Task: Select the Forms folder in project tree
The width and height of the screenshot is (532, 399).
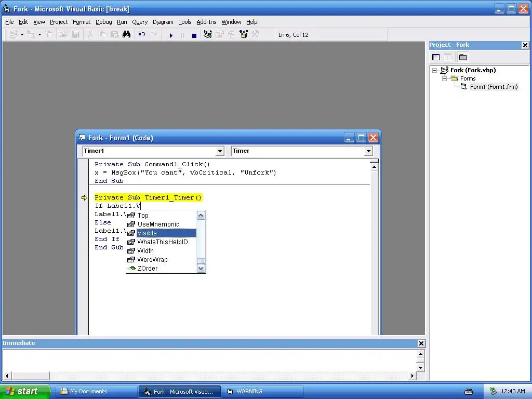Action: [468, 78]
